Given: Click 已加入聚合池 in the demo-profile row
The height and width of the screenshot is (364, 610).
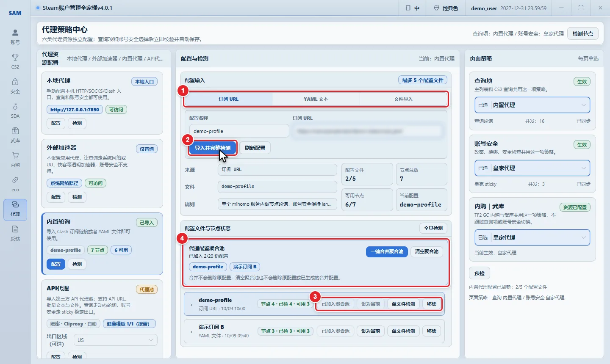Looking at the screenshot, I should pos(335,304).
